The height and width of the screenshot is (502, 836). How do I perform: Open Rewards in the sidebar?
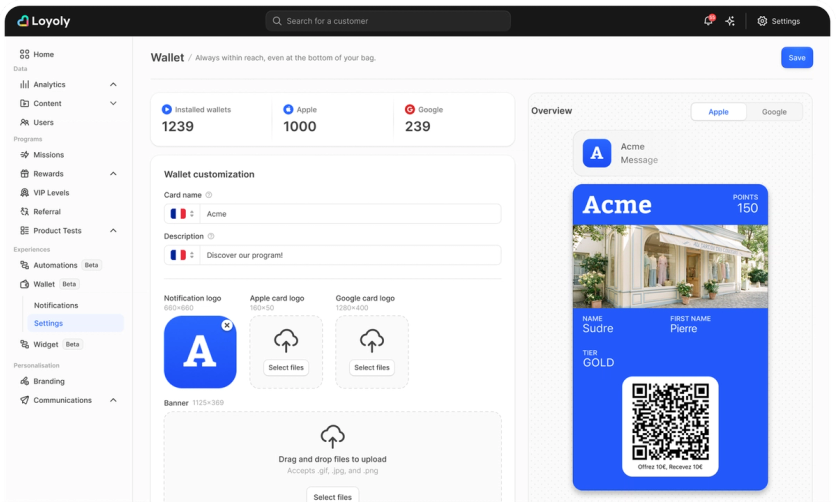tap(42, 174)
